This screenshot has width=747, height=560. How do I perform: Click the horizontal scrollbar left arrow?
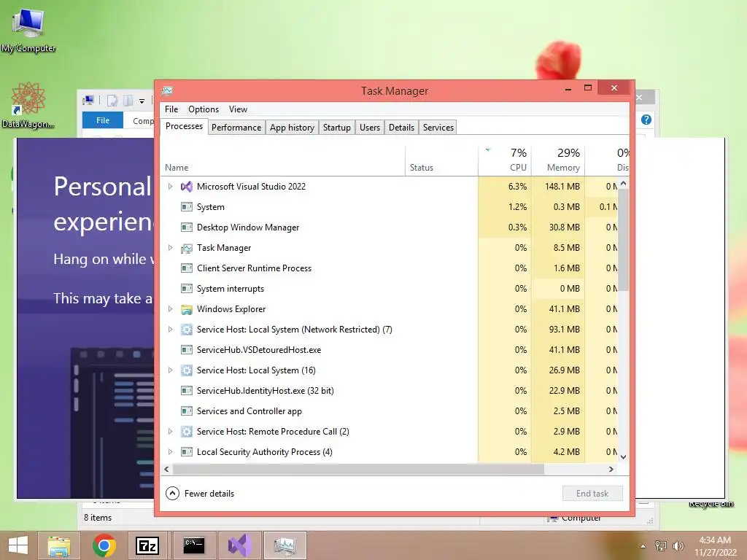[166, 469]
